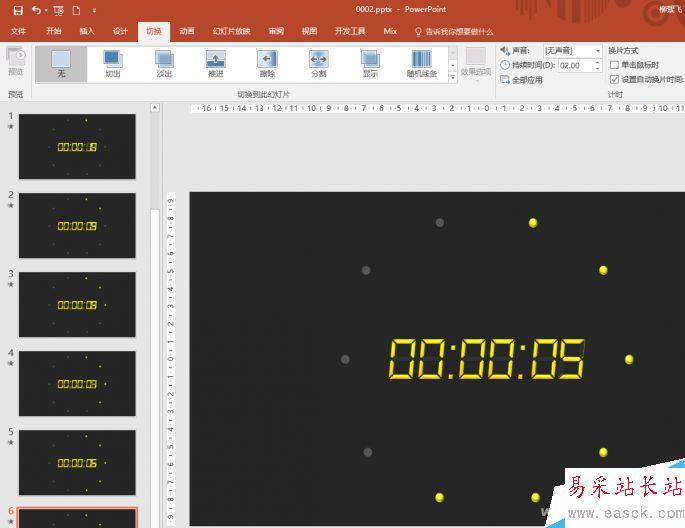Open the 幻灯片放映 ribbon tab
685x528 pixels.
[x=232, y=31]
